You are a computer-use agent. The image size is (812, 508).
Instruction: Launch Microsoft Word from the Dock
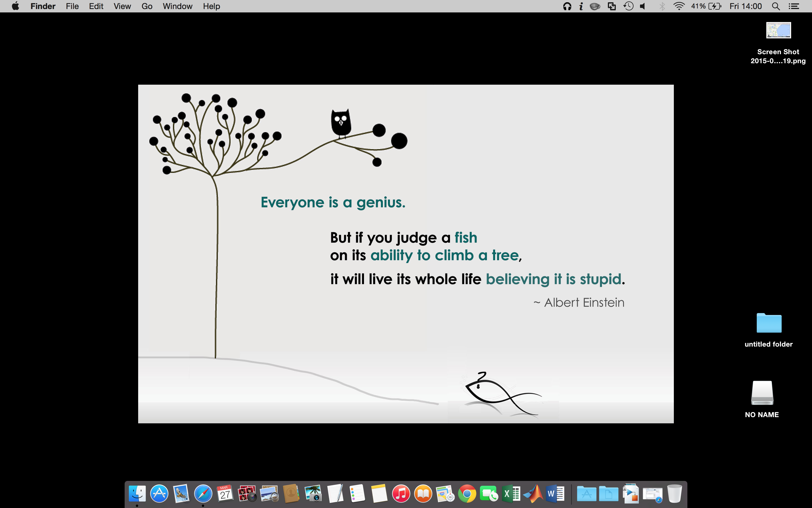555,494
